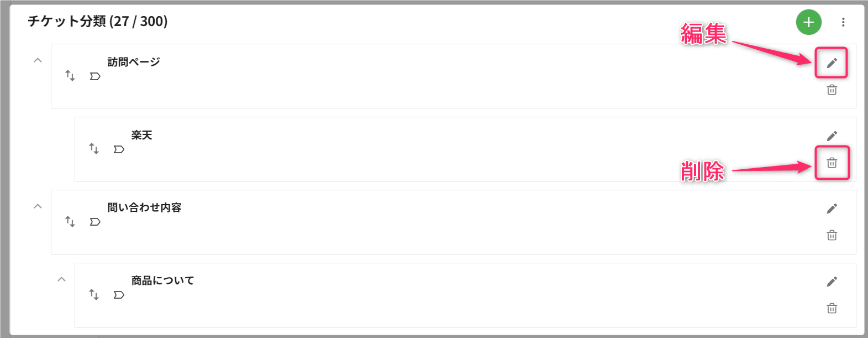
Task: Edit the 商品について category
Action: click(832, 282)
